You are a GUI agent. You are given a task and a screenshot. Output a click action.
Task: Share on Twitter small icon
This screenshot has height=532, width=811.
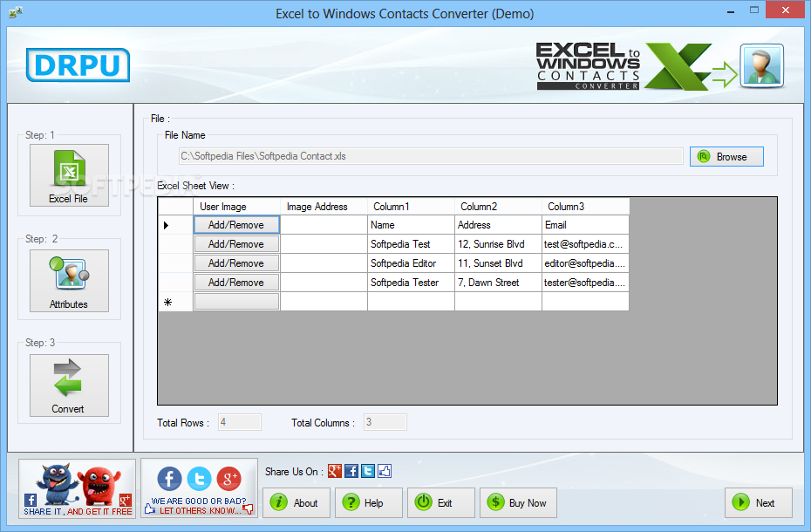click(368, 471)
